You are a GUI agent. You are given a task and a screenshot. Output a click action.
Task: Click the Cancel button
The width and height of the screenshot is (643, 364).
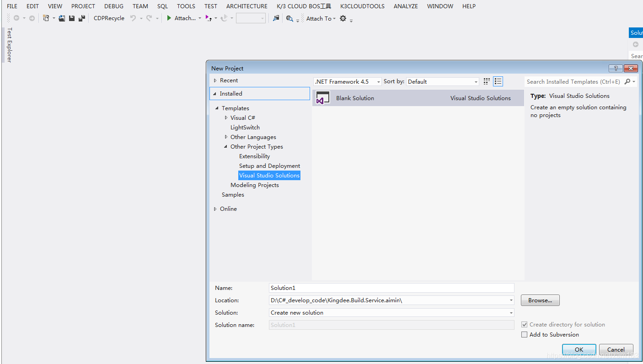coord(616,349)
